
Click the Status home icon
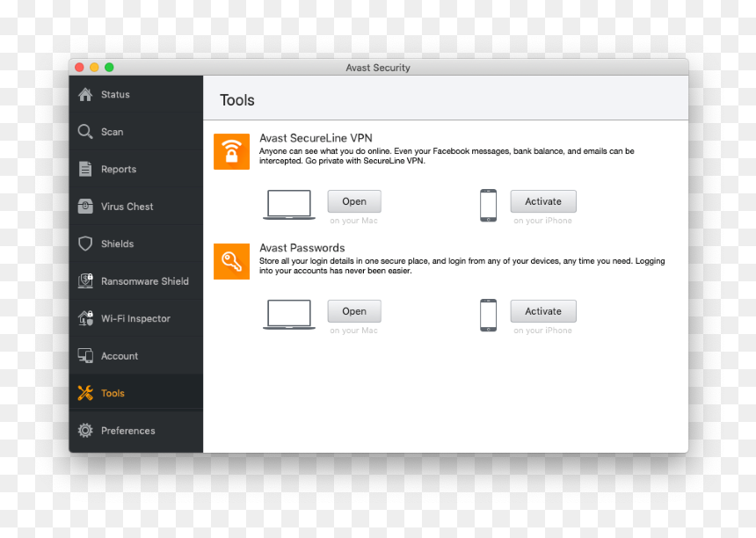85,94
